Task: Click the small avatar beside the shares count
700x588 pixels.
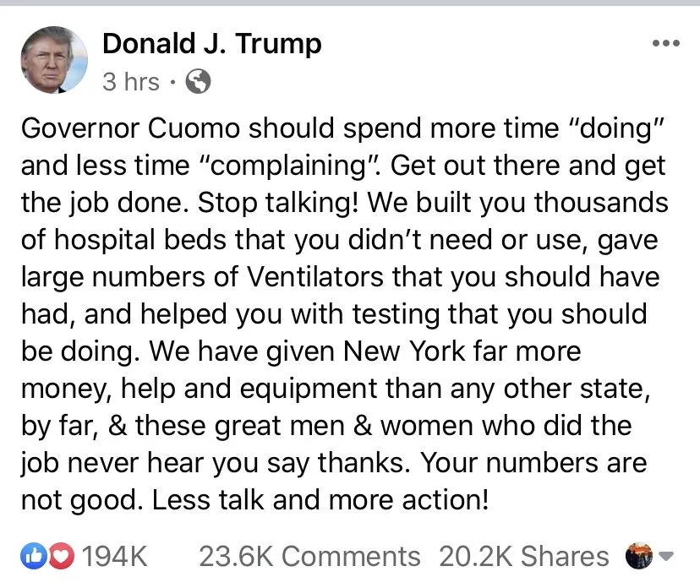Action: pyautogui.click(x=637, y=556)
